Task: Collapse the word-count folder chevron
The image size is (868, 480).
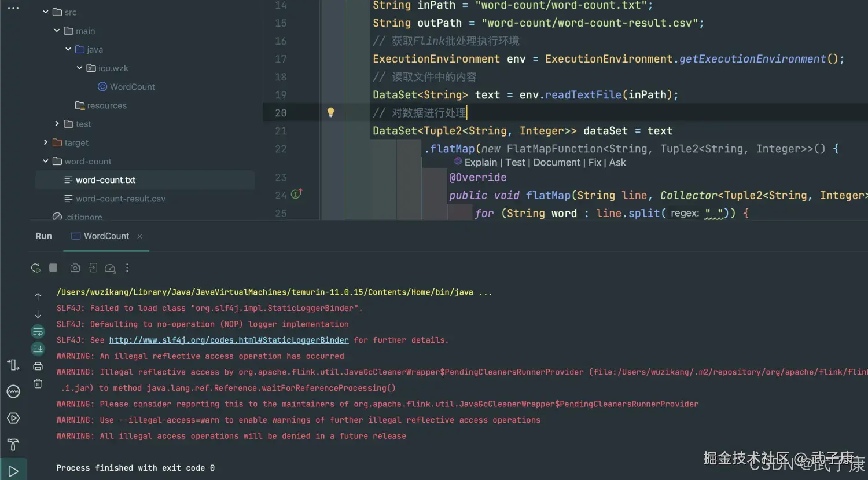Action: pyautogui.click(x=45, y=161)
